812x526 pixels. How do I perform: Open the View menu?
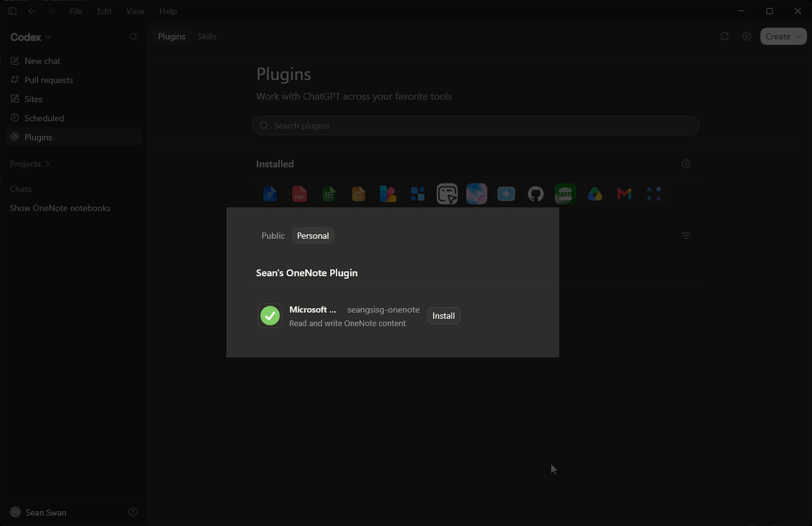click(x=135, y=11)
